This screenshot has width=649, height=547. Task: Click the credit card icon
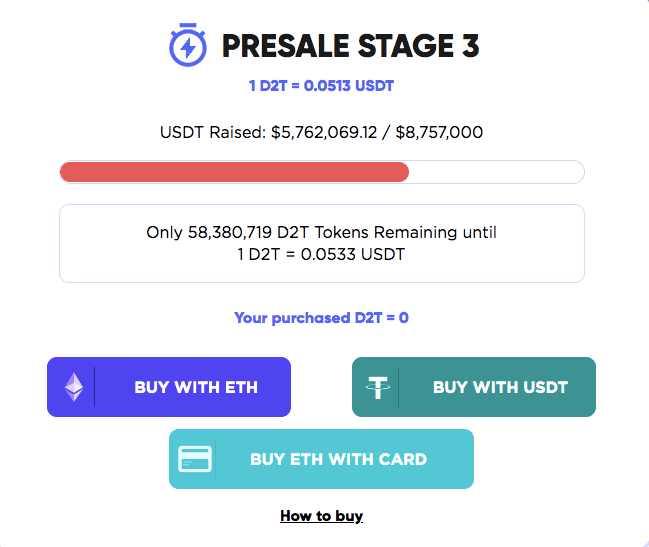(195, 459)
